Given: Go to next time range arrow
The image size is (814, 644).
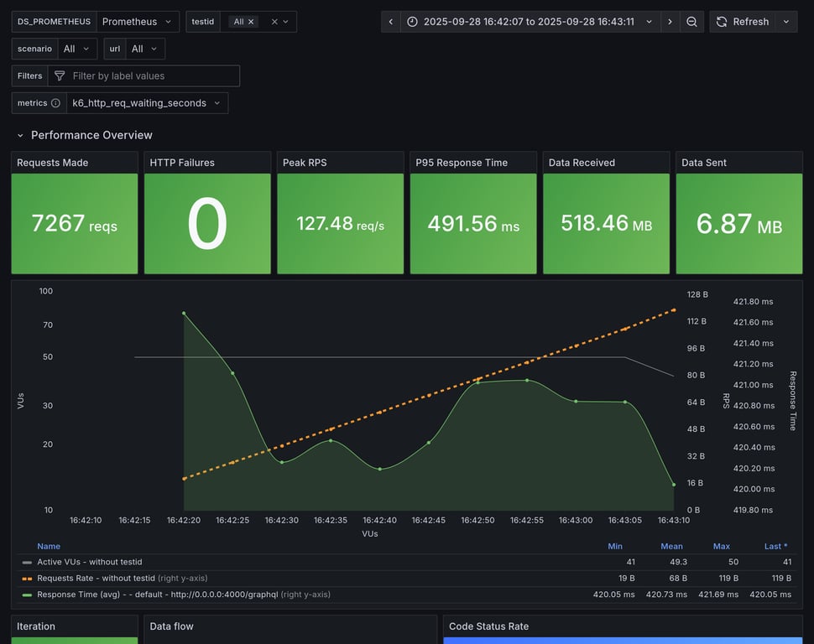Looking at the screenshot, I should [670, 22].
